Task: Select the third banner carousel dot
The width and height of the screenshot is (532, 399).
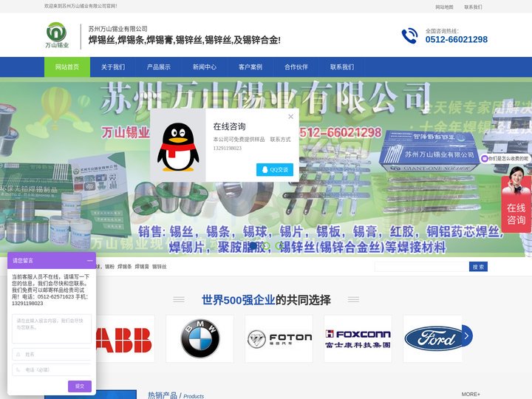Action: [x=279, y=245]
